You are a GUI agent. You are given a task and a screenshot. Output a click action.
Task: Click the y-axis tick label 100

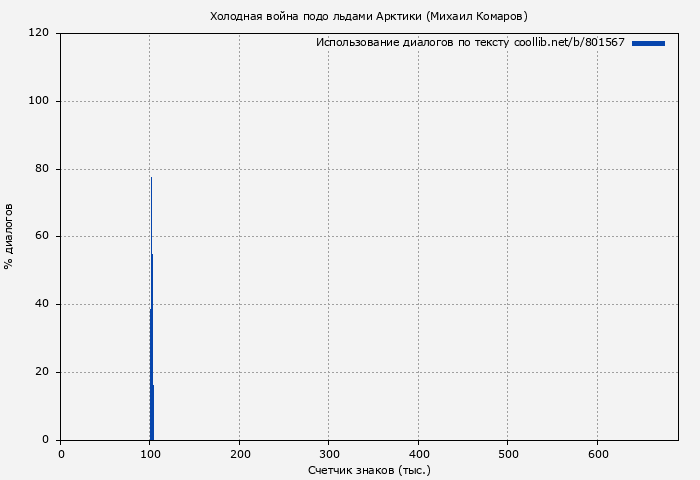(x=39, y=101)
